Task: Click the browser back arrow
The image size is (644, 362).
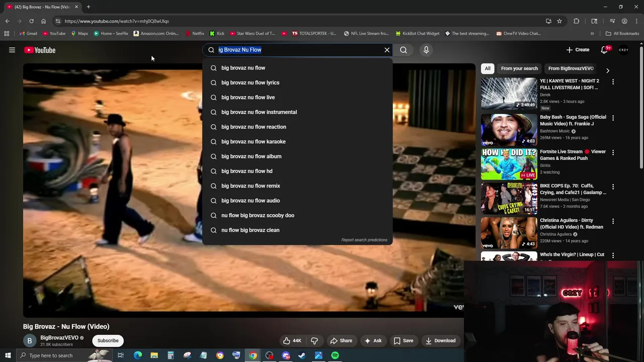Action: coord(7,21)
